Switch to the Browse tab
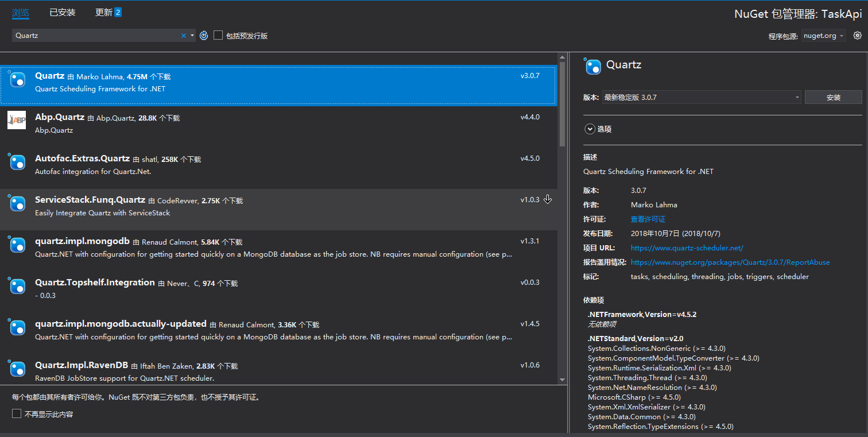This screenshot has height=437, width=868. coord(21,13)
